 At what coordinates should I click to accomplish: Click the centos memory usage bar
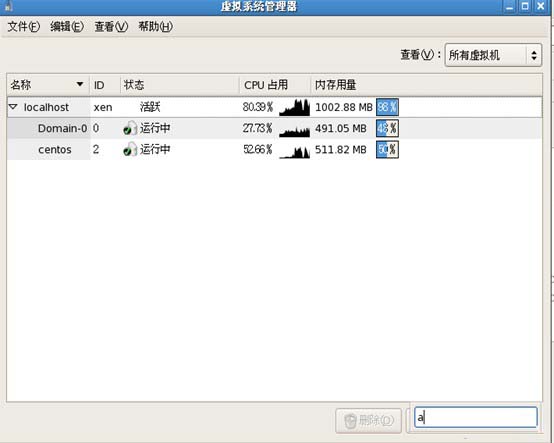tap(387, 150)
